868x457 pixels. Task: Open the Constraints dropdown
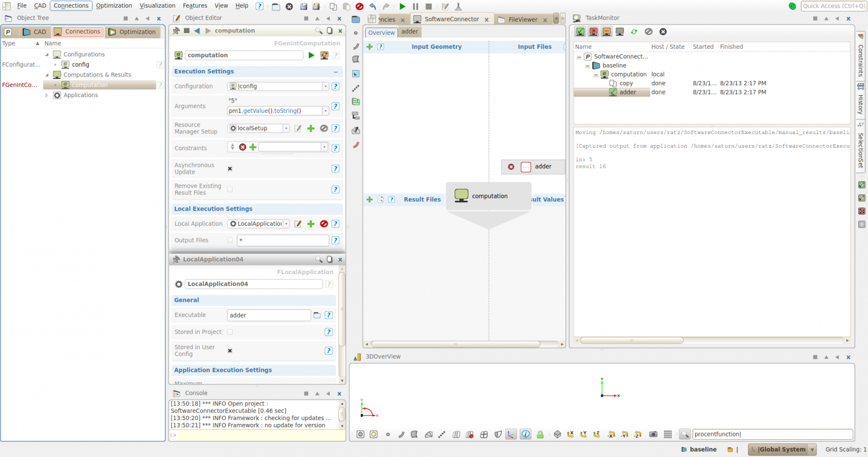[324, 147]
